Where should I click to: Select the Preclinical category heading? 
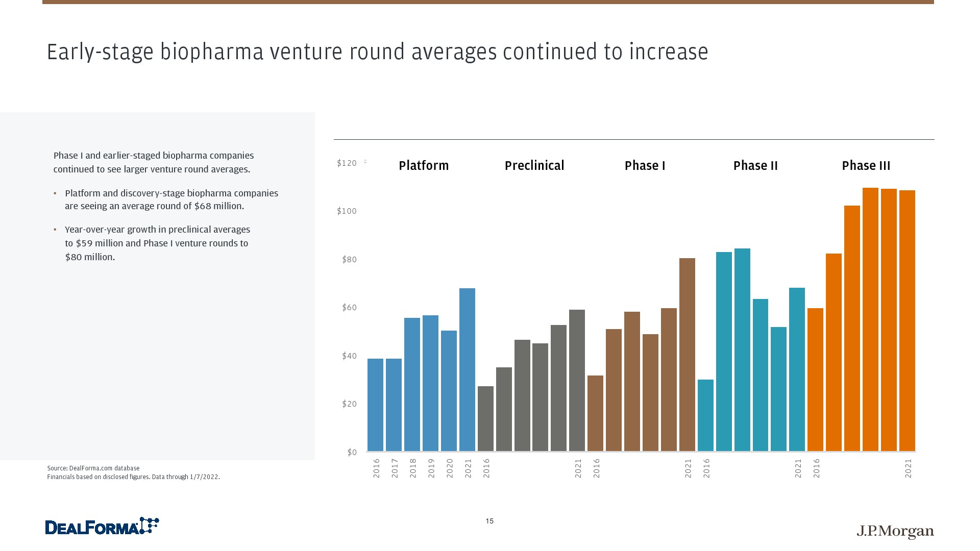(x=534, y=166)
